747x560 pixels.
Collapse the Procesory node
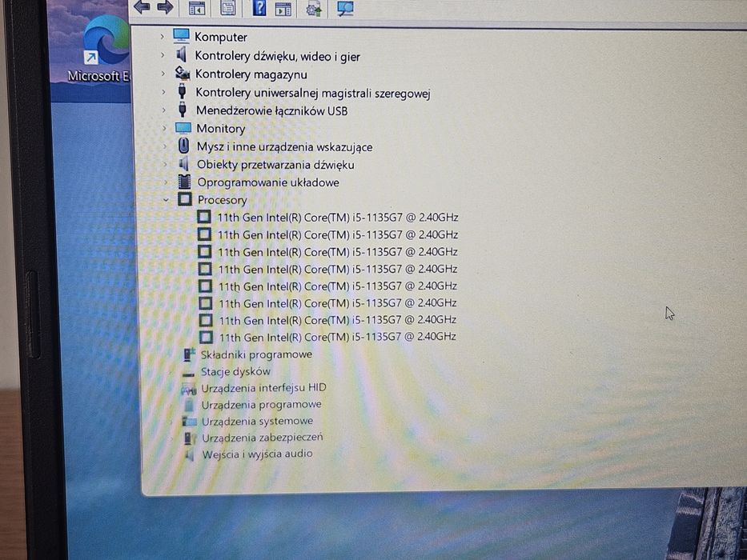(166, 200)
